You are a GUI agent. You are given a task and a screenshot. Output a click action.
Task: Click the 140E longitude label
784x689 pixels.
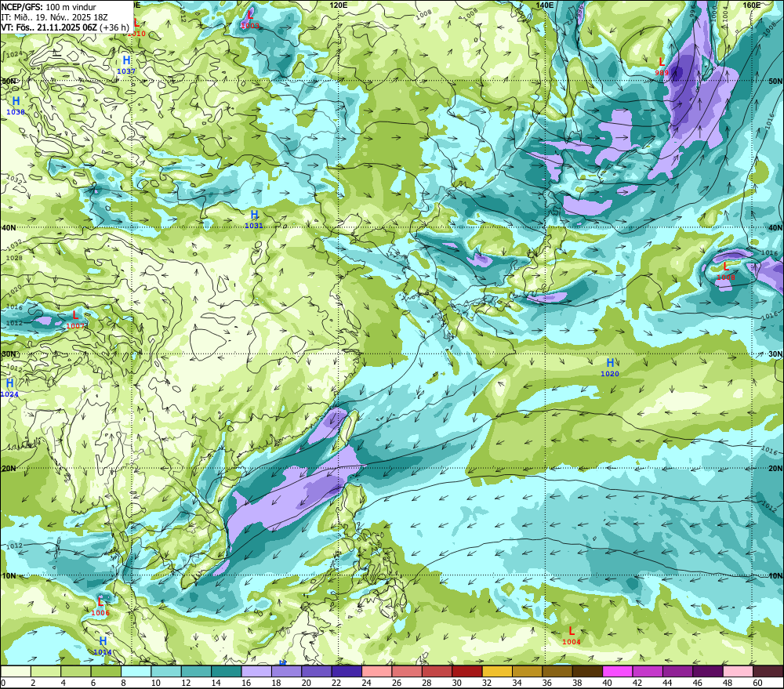pyautogui.click(x=545, y=5)
